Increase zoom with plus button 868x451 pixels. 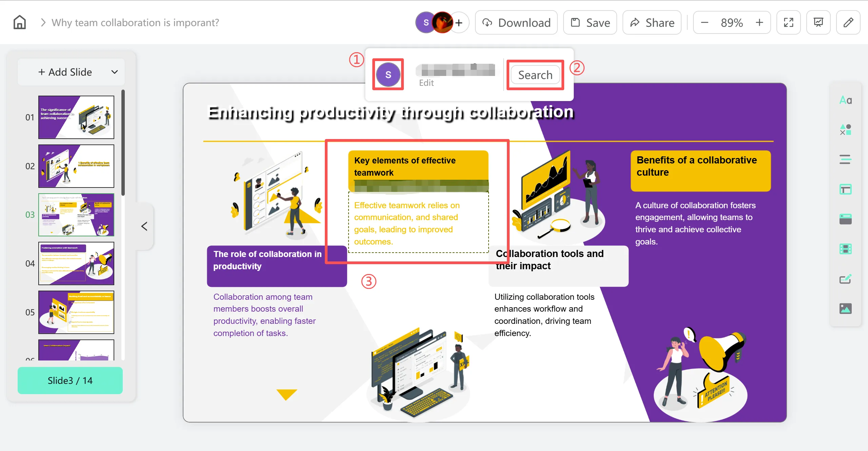[759, 23]
